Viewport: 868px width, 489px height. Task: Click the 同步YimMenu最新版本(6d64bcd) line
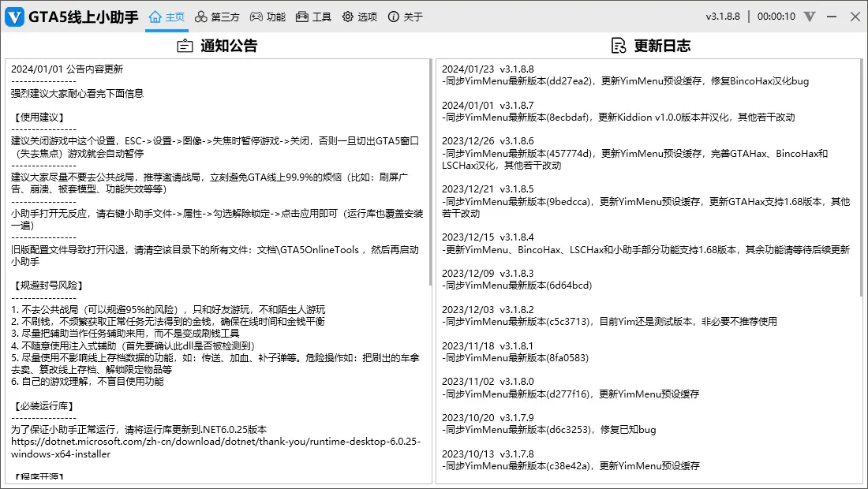517,286
